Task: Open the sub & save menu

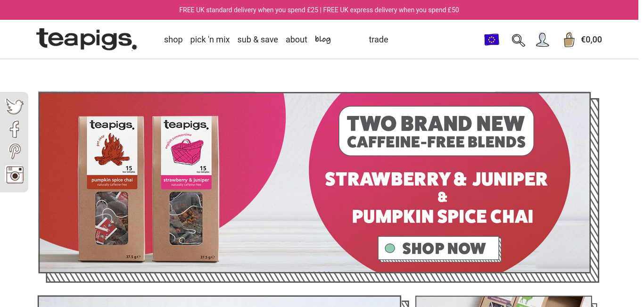Action: (257, 40)
